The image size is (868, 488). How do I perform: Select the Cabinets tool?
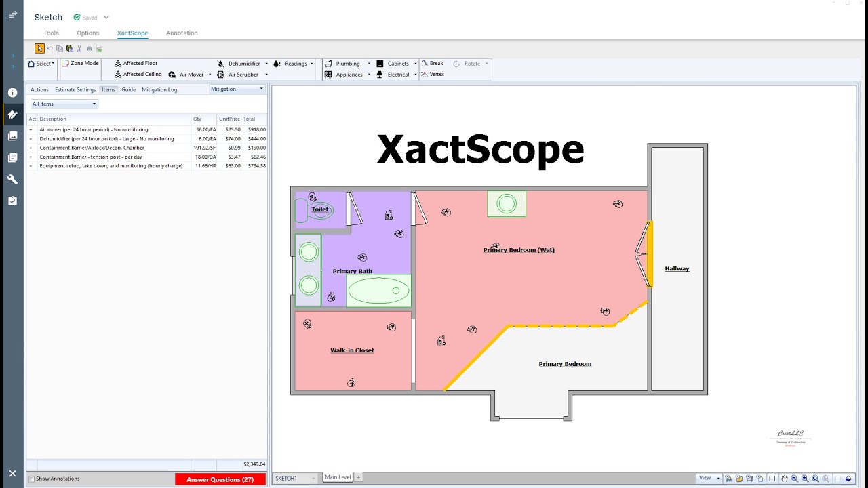393,64
